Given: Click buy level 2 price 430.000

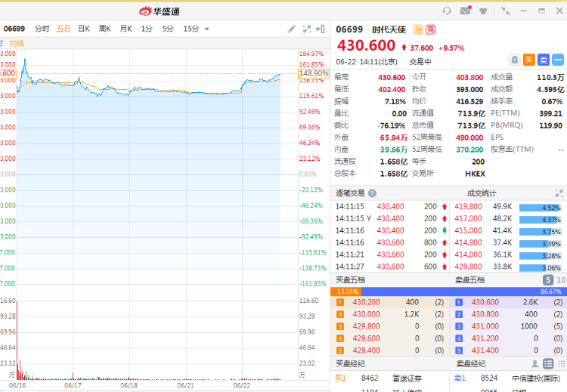Looking at the screenshot, I should tap(367, 314).
